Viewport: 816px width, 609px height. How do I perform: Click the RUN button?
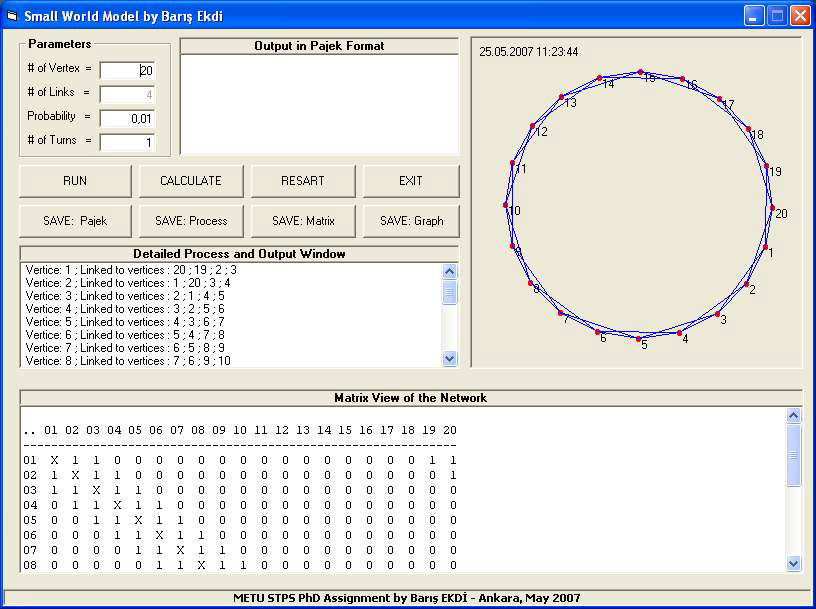75,181
